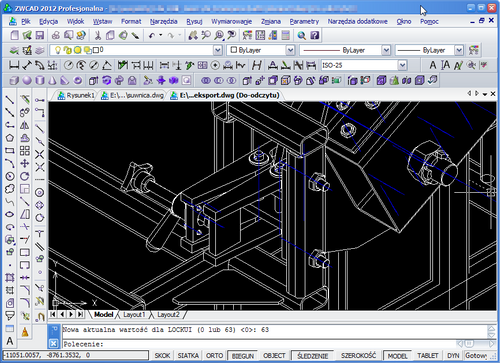Switch to the Layout1 tab

[x=134, y=315]
